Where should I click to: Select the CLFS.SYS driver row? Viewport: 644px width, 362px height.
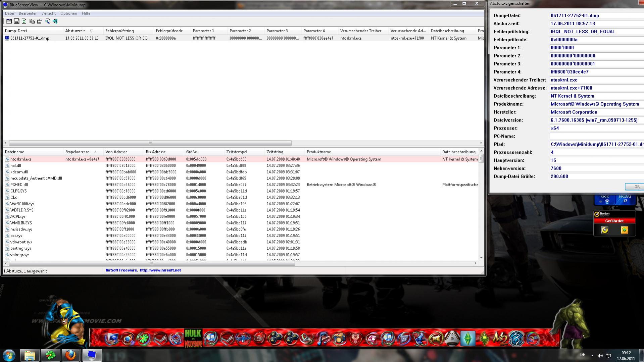[241, 191]
